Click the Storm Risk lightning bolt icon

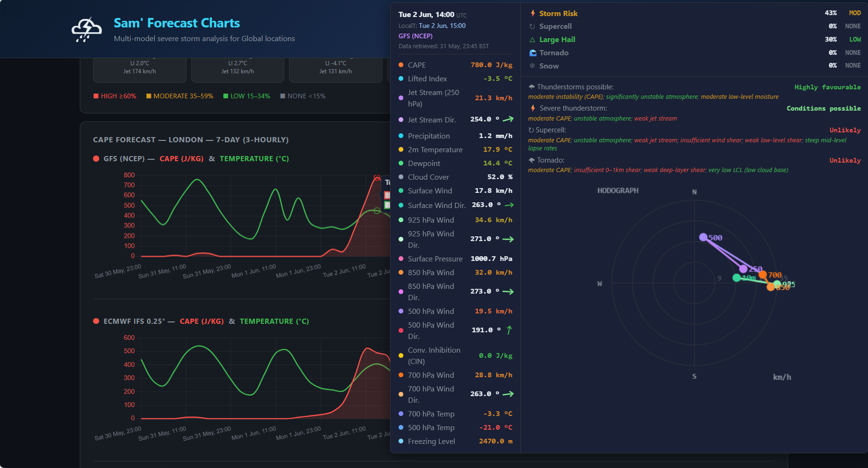click(x=533, y=13)
